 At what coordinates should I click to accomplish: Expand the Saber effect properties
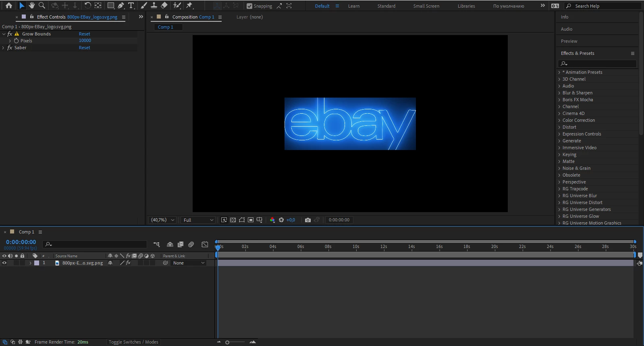pos(4,48)
